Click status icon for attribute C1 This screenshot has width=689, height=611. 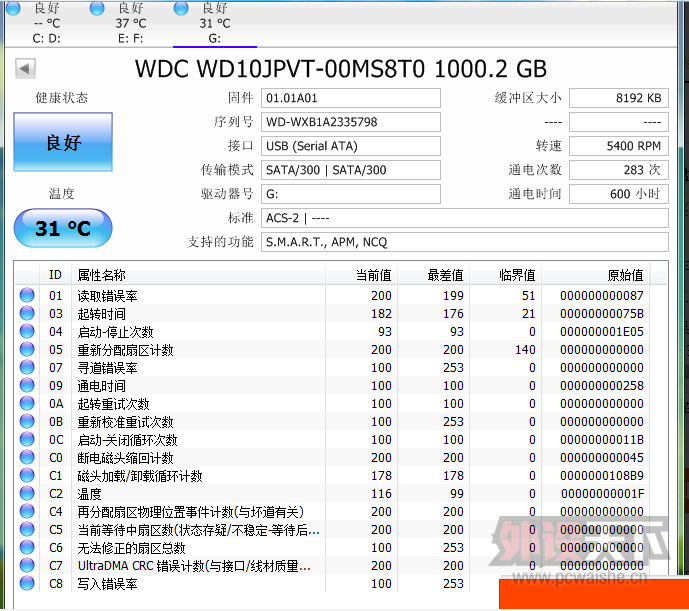[x=27, y=475]
